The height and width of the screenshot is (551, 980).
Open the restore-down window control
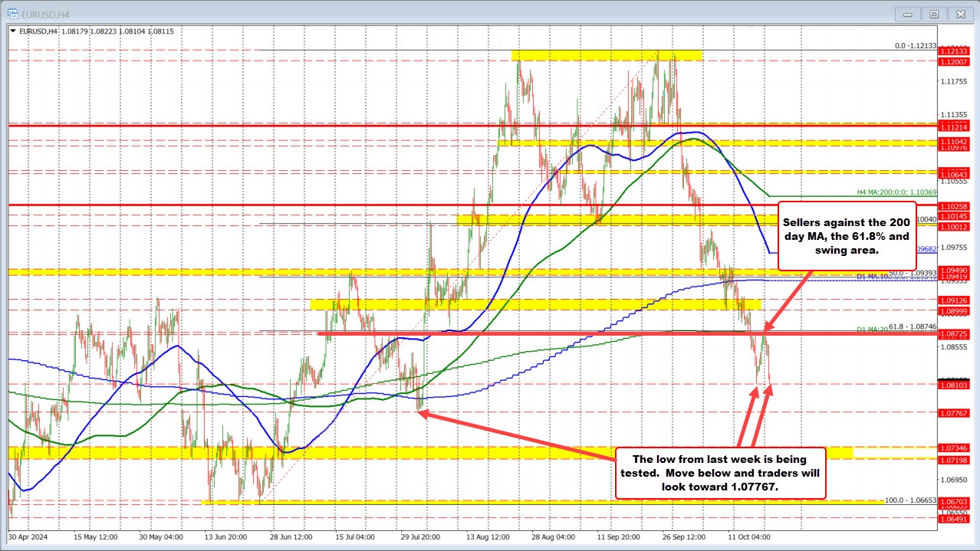(x=934, y=13)
